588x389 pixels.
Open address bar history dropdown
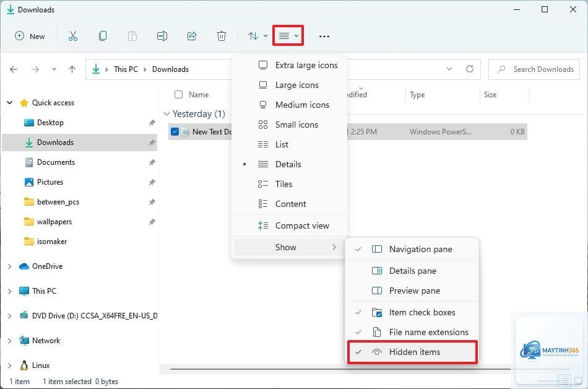[x=449, y=69]
